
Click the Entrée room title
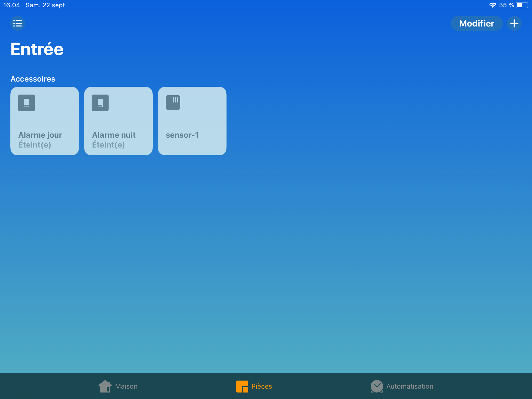coord(37,49)
